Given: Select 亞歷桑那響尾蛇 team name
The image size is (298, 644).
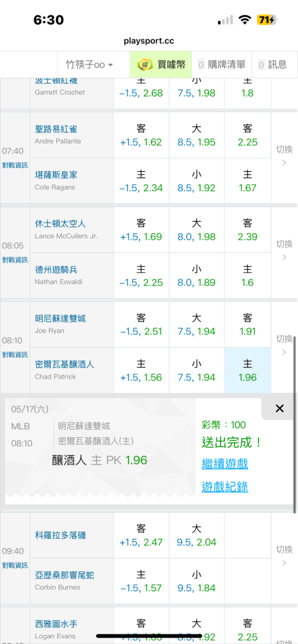Looking at the screenshot, I should 65,575.
